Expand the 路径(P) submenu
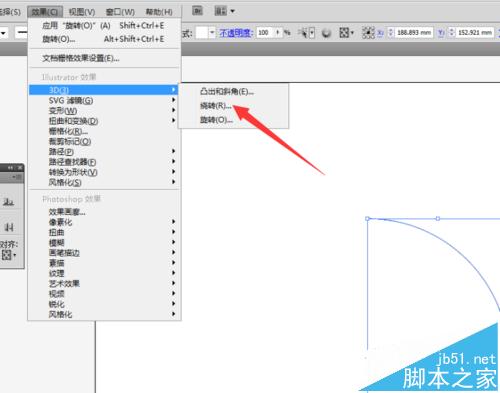 coord(103,152)
